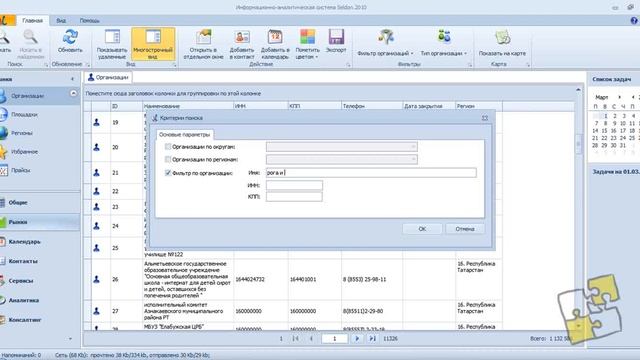Close the Критерии поиска dialog

[x=485, y=118]
